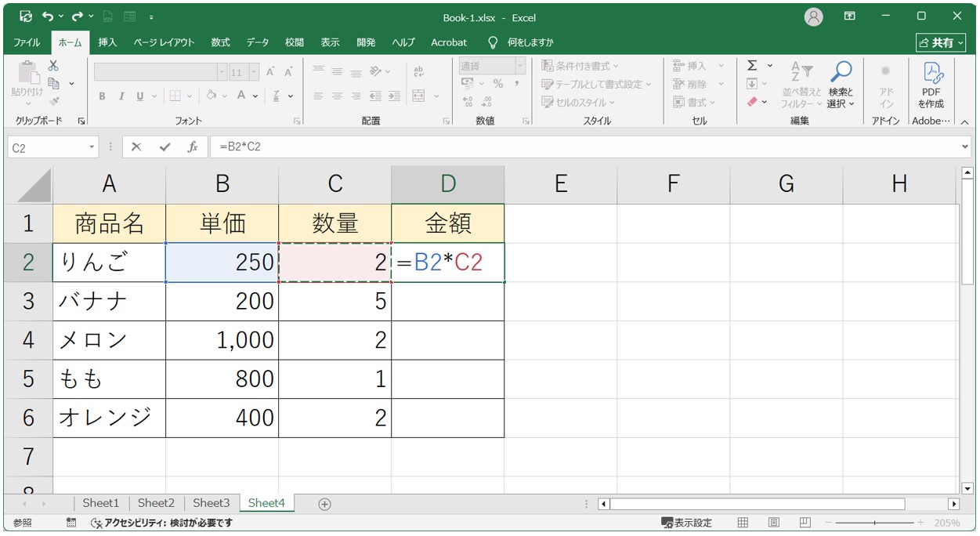
Task: Click the Clear eraser icon
Action: [x=752, y=102]
